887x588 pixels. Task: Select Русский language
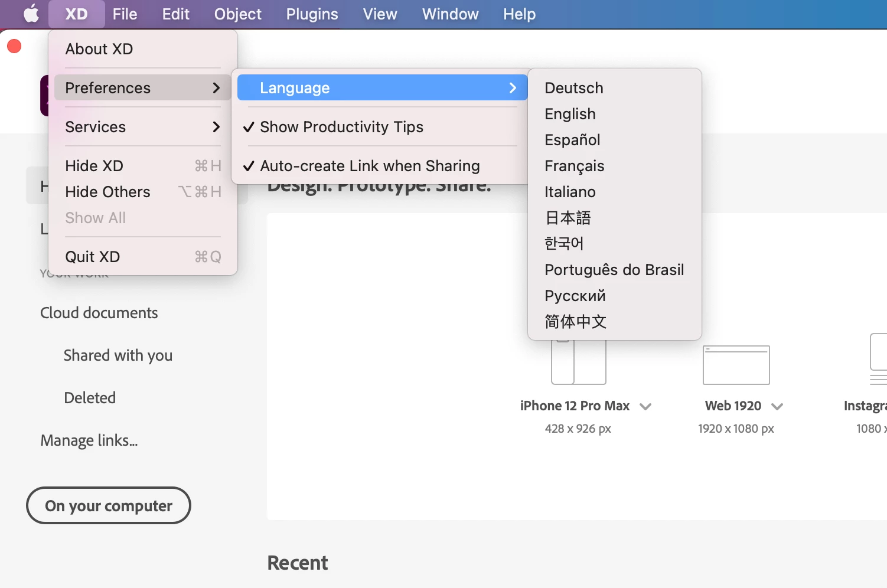click(615, 296)
